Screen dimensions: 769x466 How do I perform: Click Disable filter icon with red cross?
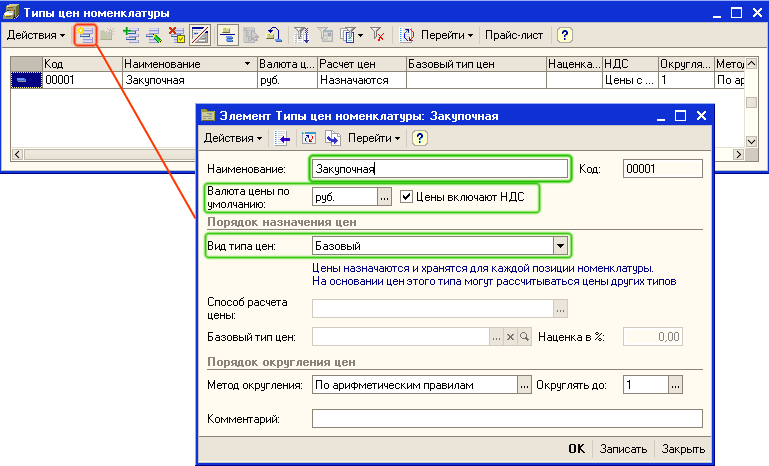(x=377, y=35)
